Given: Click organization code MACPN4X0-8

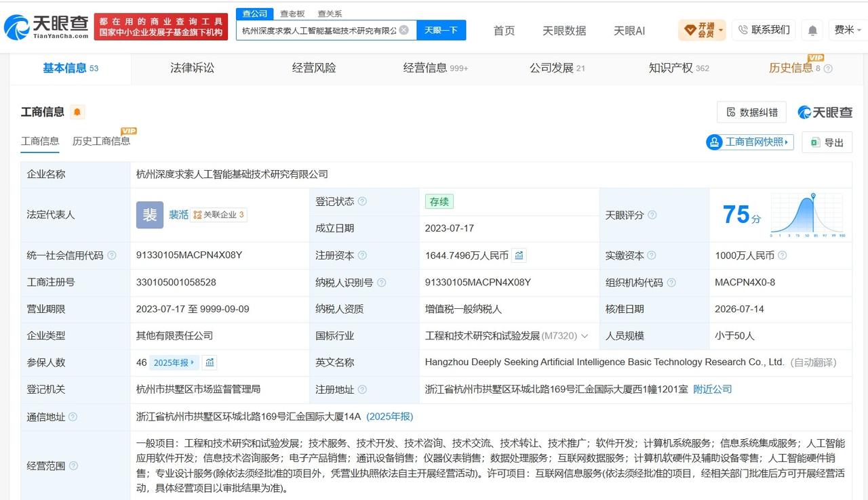Looking at the screenshot, I should pos(745,283).
